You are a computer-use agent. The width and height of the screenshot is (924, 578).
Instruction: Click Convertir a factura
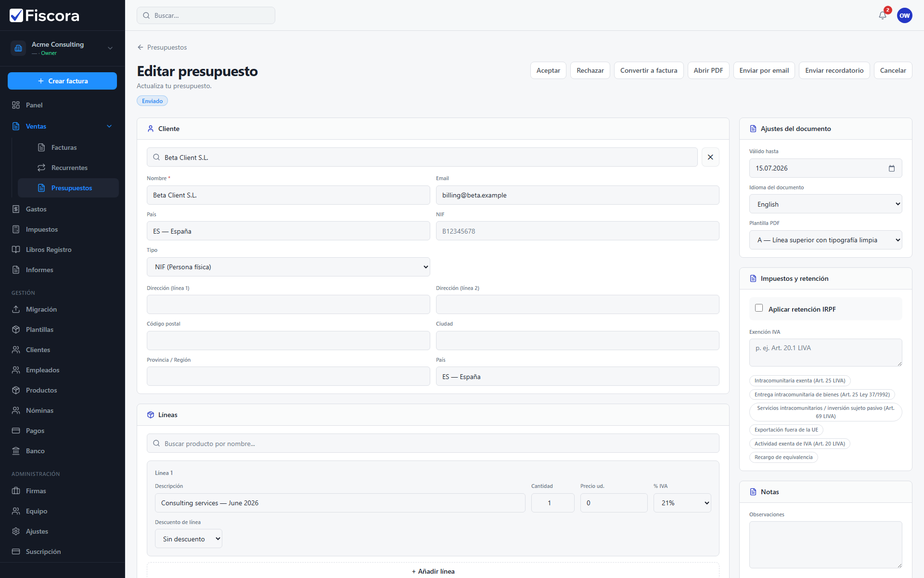pos(648,70)
